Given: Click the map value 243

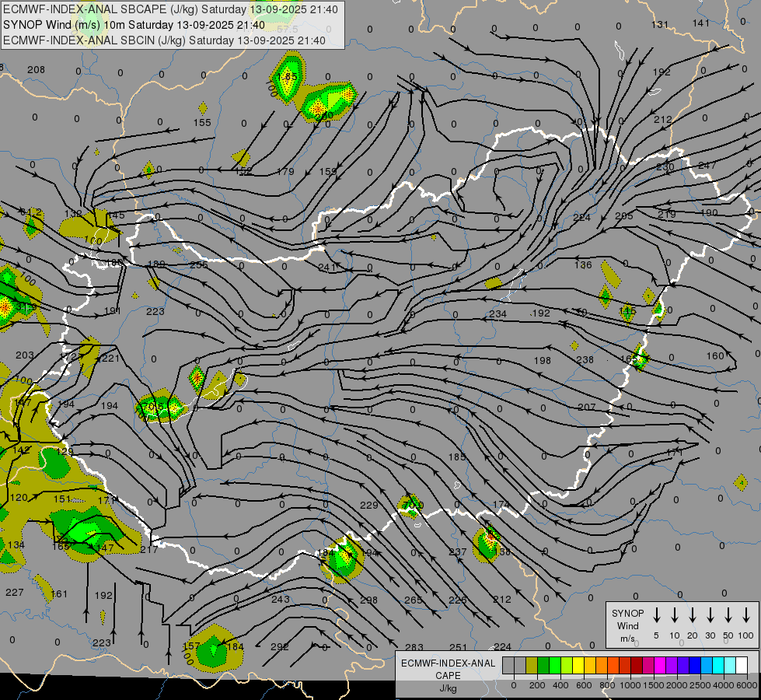Looking at the screenshot, I should tap(281, 600).
